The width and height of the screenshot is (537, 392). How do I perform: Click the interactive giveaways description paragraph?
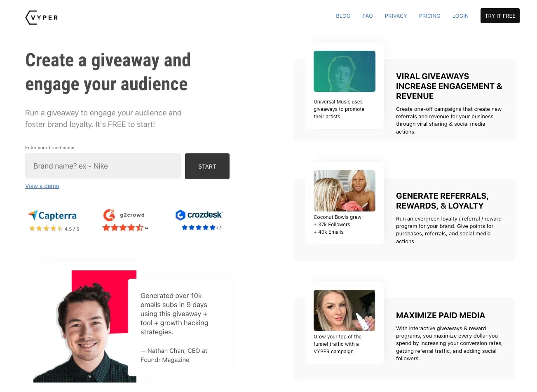449,343
